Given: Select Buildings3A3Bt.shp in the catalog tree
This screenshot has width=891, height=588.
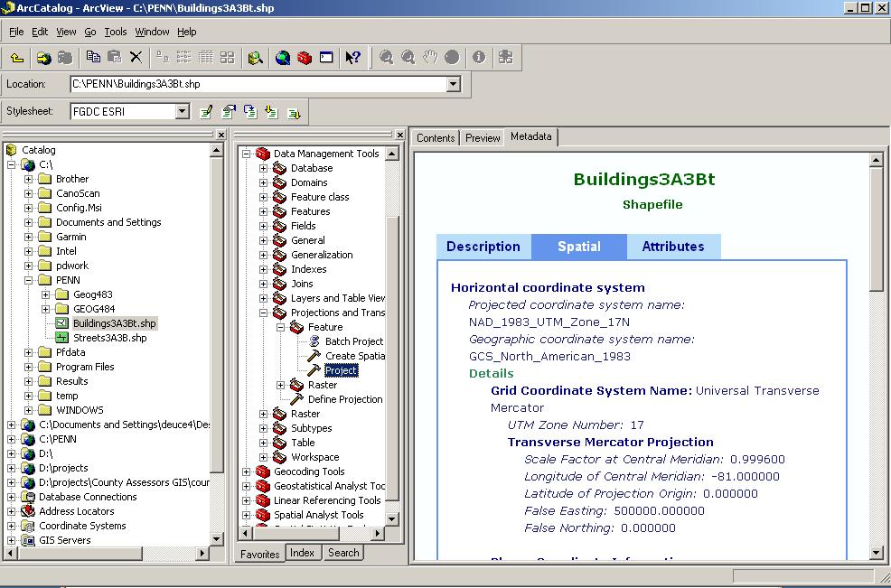Looking at the screenshot, I should pyautogui.click(x=114, y=323).
